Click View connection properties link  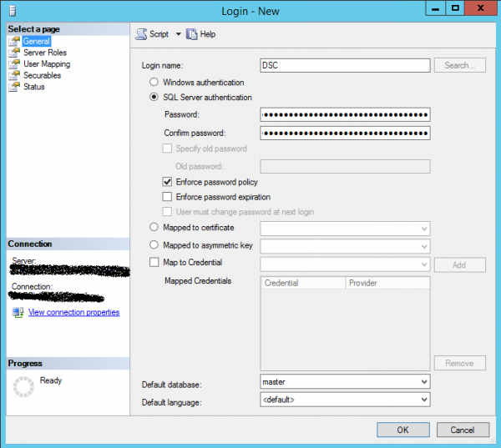coord(73,313)
